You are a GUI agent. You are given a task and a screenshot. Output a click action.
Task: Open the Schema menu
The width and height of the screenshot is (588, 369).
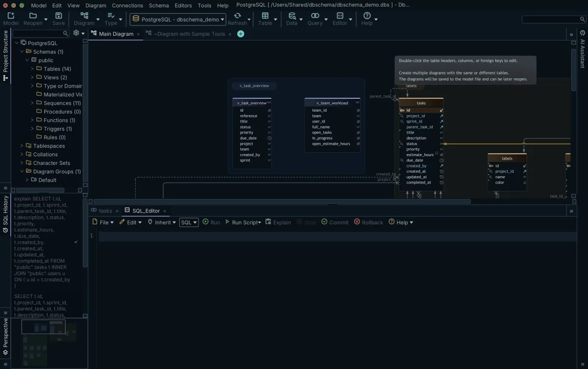tap(159, 5)
